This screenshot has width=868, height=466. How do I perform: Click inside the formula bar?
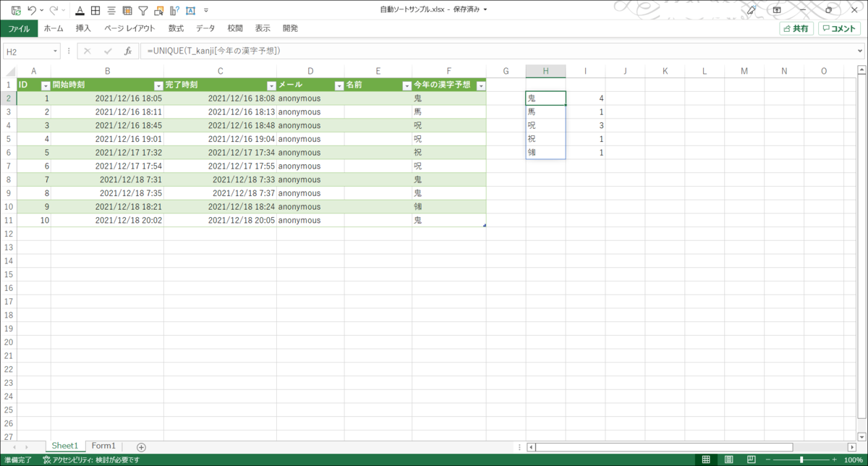point(289,51)
